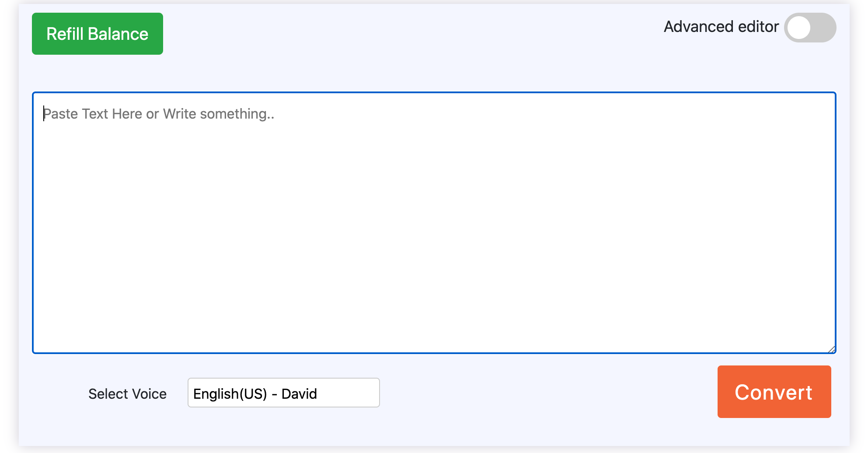Click the Advanced editor label text
This screenshot has height=453, width=868.
click(721, 27)
